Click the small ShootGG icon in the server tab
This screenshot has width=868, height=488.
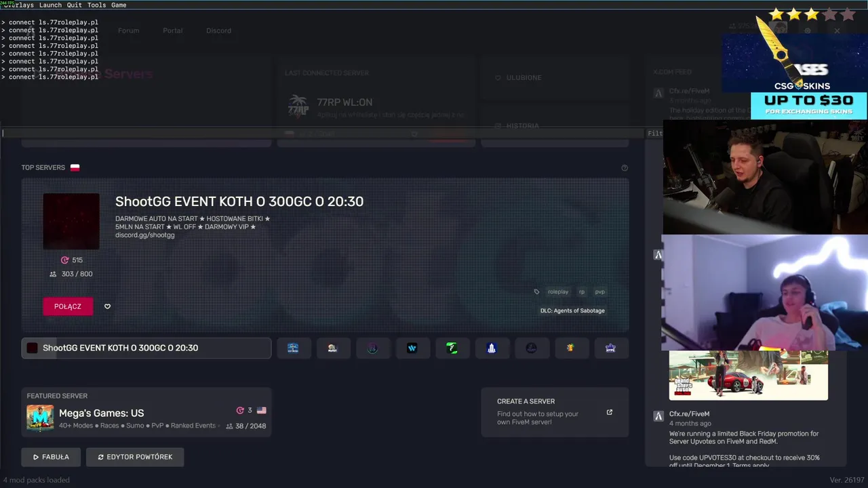coord(32,348)
